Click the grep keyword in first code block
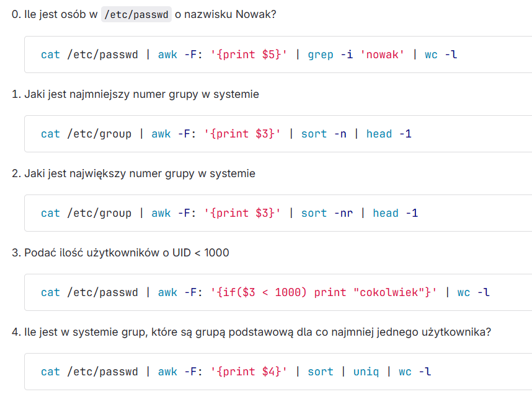This screenshot has width=532, height=397. click(x=321, y=55)
